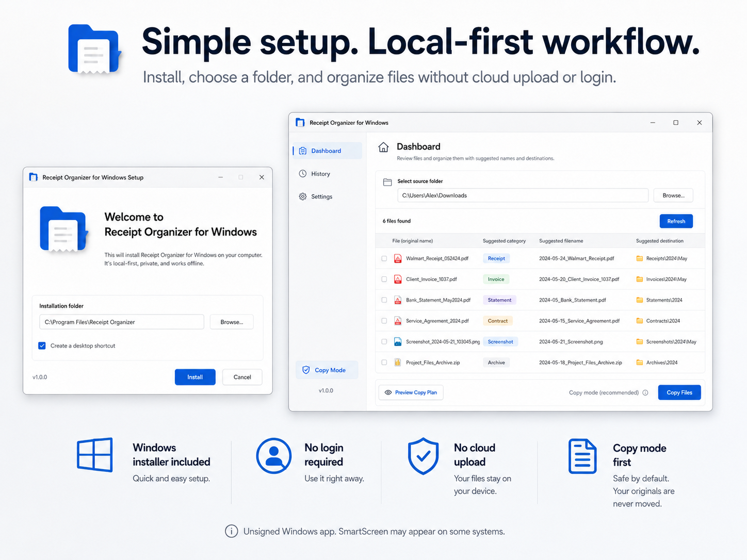Screen dimensions: 747x560
Task: Click the folder icon beside Receipts\2024\May
Action: 640,258
